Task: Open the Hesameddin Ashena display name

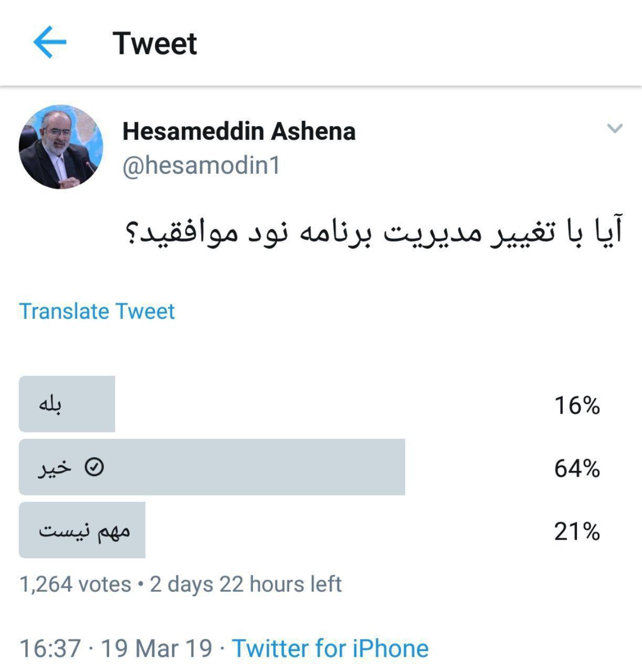Action: (x=239, y=131)
